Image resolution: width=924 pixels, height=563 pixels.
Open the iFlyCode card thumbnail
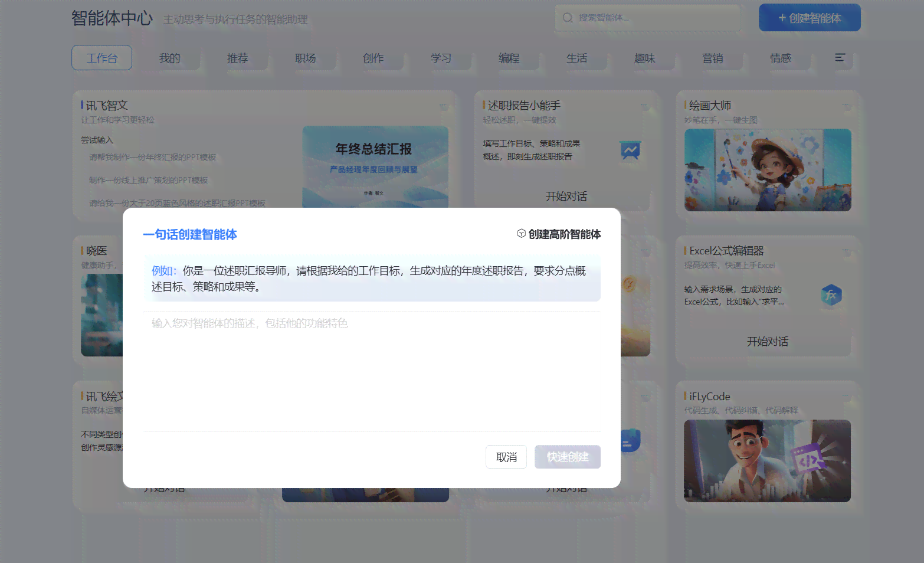pyautogui.click(x=767, y=461)
